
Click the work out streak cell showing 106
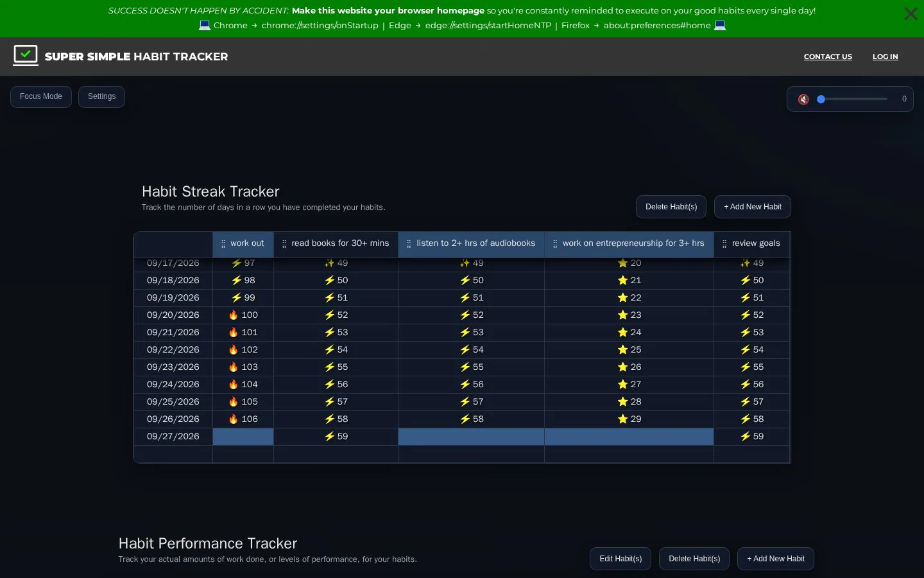pos(243,419)
